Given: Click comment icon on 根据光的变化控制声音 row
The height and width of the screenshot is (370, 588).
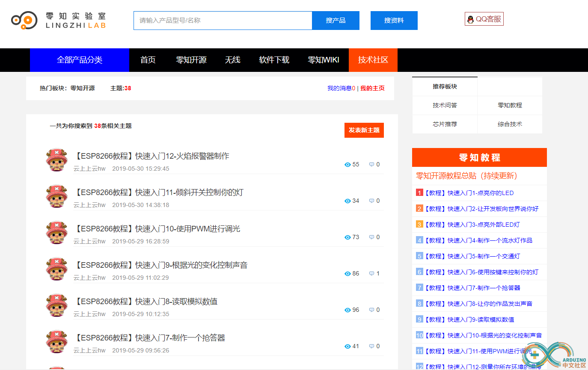Looking at the screenshot, I should pyautogui.click(x=371, y=274).
